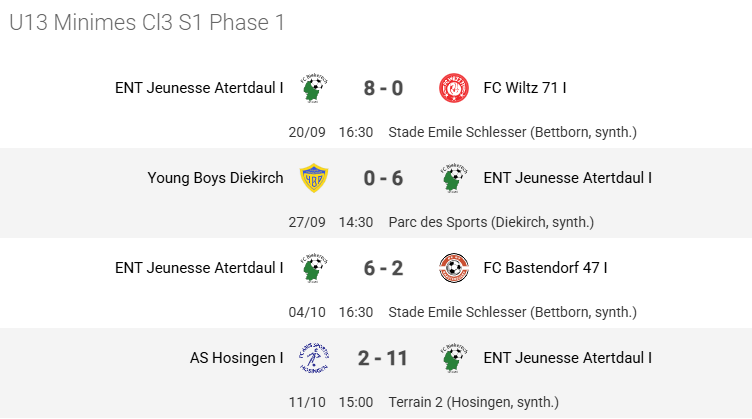The width and height of the screenshot is (752, 419).
Task: Open the 6 - 2 match score details
Action: point(383,268)
